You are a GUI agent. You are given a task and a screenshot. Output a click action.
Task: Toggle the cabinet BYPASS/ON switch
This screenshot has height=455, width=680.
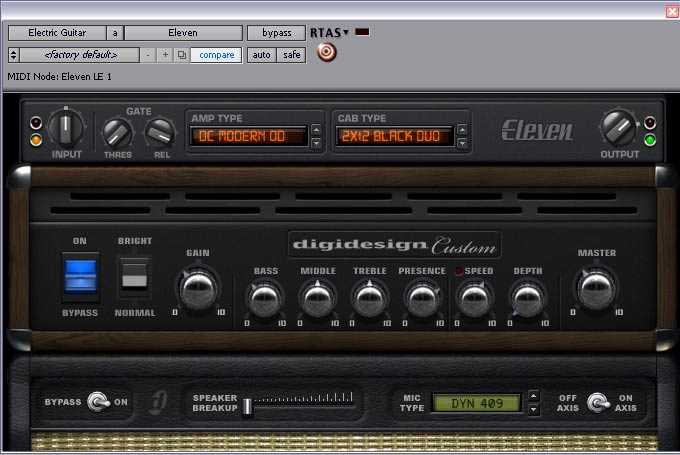[98, 402]
